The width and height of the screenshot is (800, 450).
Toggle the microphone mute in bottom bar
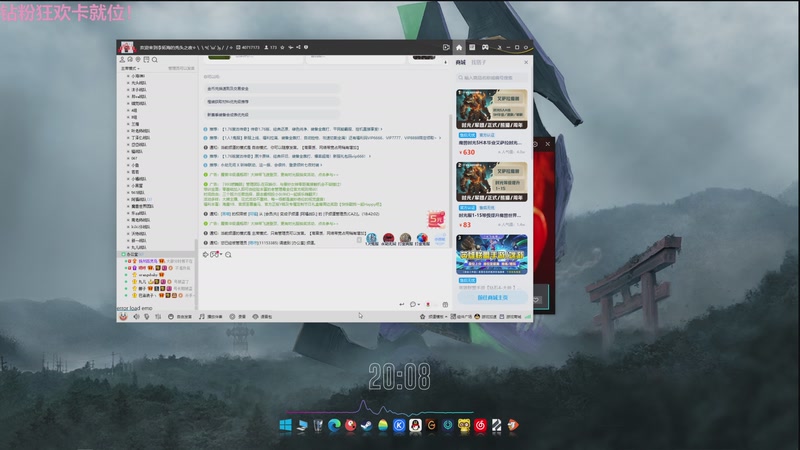click(x=147, y=317)
